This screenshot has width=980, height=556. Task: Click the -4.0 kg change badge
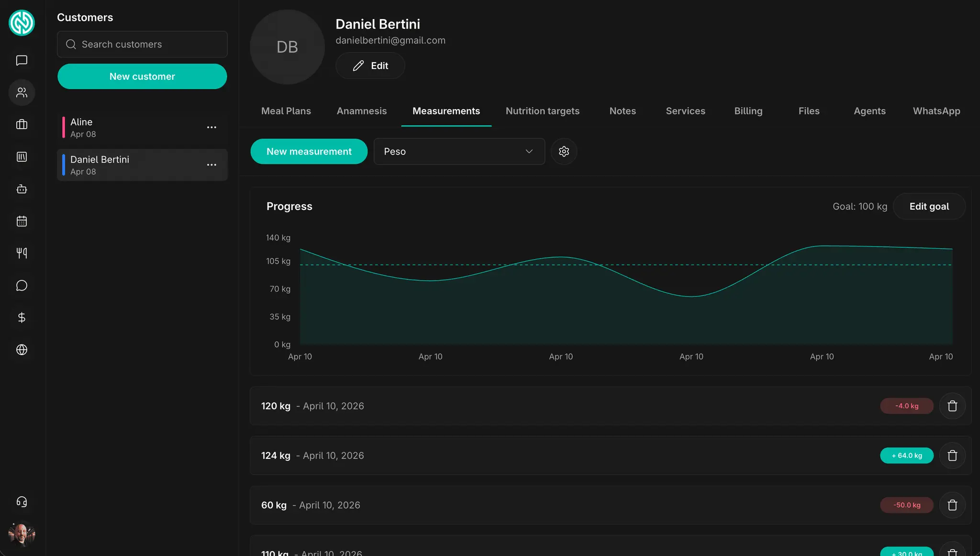click(907, 406)
